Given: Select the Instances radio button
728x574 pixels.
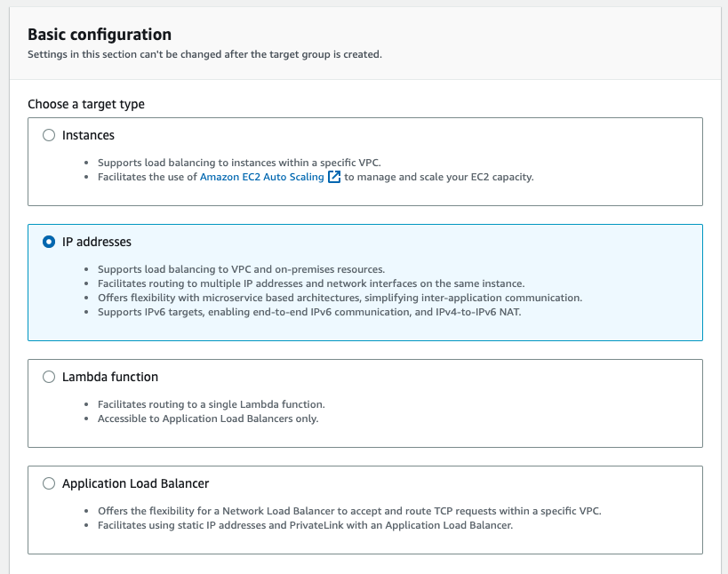Looking at the screenshot, I should click(49, 135).
